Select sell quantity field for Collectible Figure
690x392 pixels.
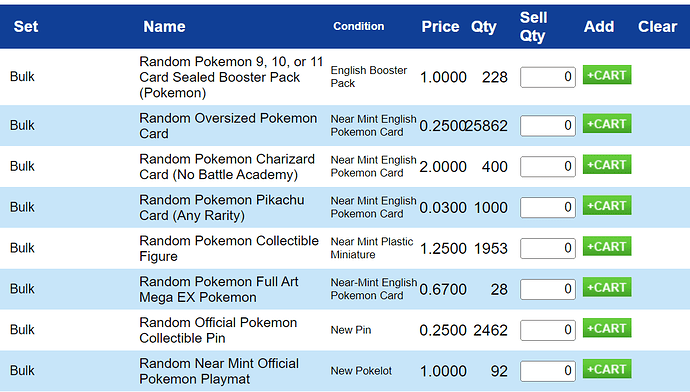(547, 249)
